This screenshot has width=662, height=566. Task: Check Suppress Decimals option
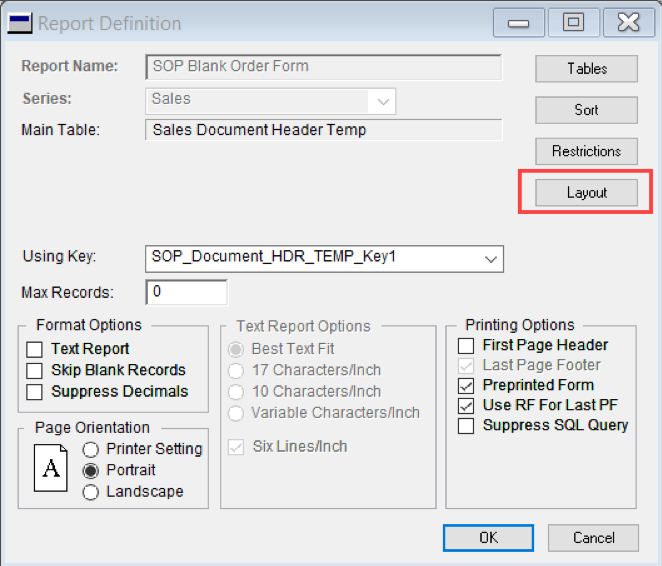coord(35,392)
